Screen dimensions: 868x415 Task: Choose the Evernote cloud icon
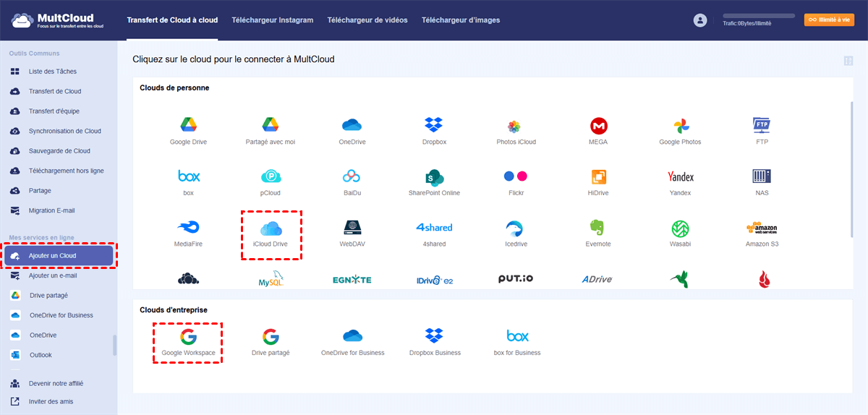click(598, 228)
